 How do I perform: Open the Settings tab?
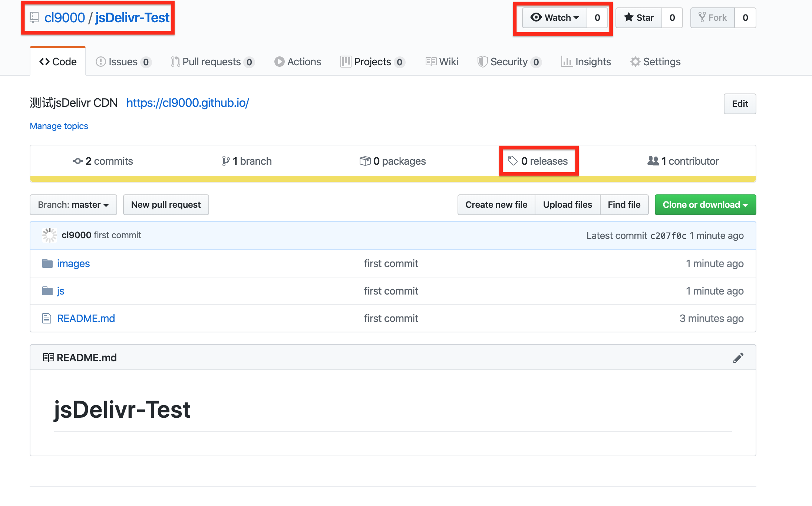click(x=656, y=62)
